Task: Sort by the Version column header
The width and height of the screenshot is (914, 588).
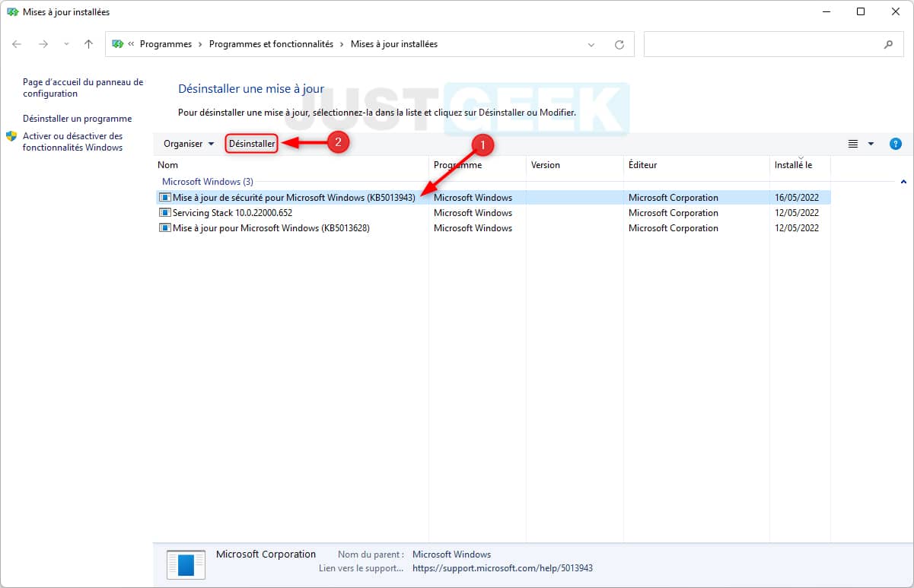Action: pos(575,165)
